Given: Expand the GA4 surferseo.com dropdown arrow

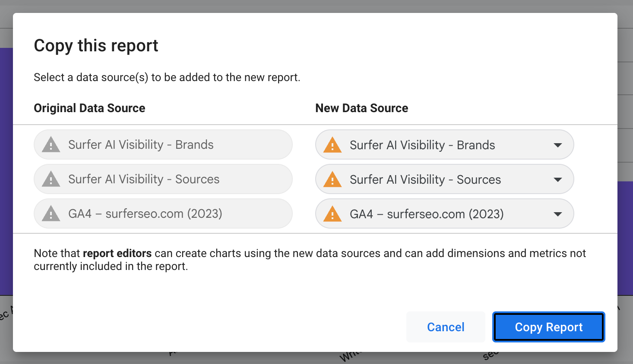Looking at the screenshot, I should coord(558,214).
